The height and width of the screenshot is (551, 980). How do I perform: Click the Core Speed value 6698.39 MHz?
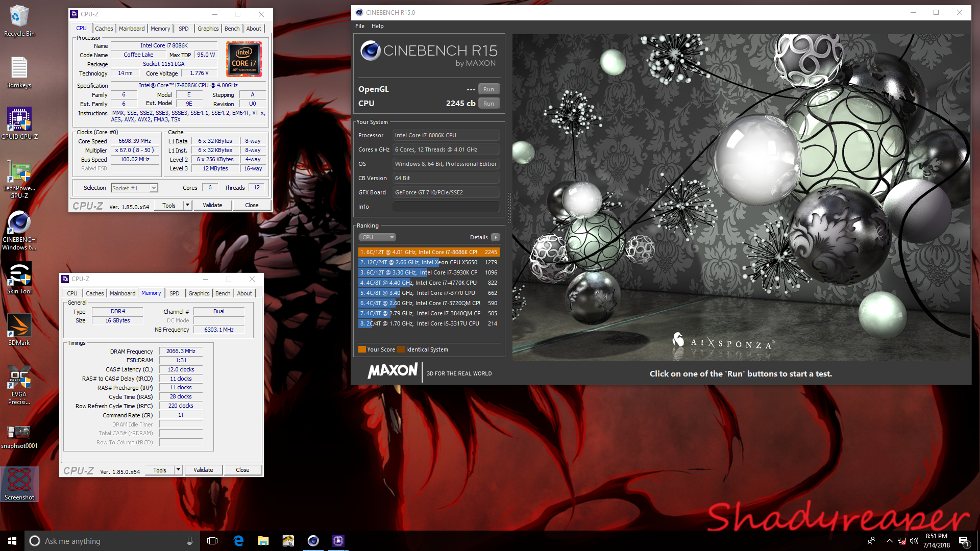(135, 141)
